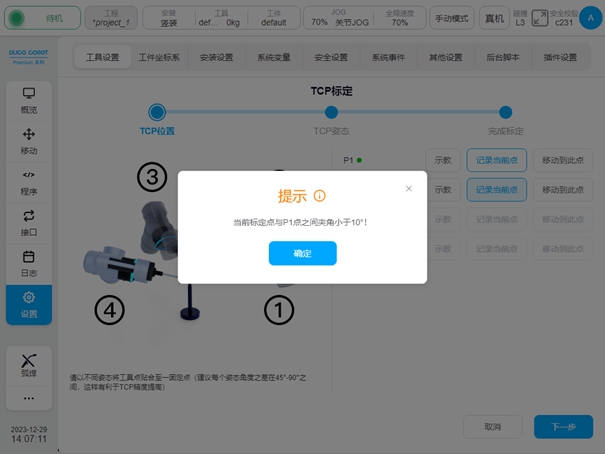Toggle the 真机 real-robot switch
This screenshot has height=454, width=605.
click(x=494, y=18)
